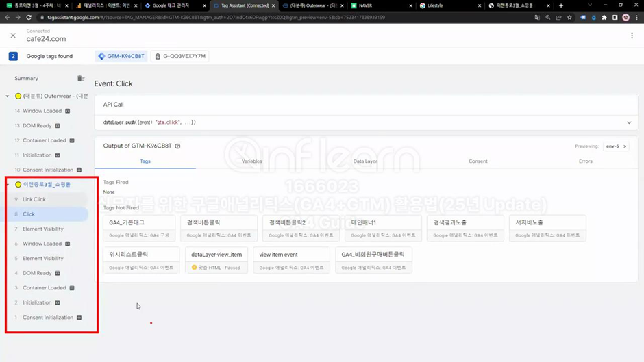Click the zoom magnifier icon in address bar

pos(548,18)
